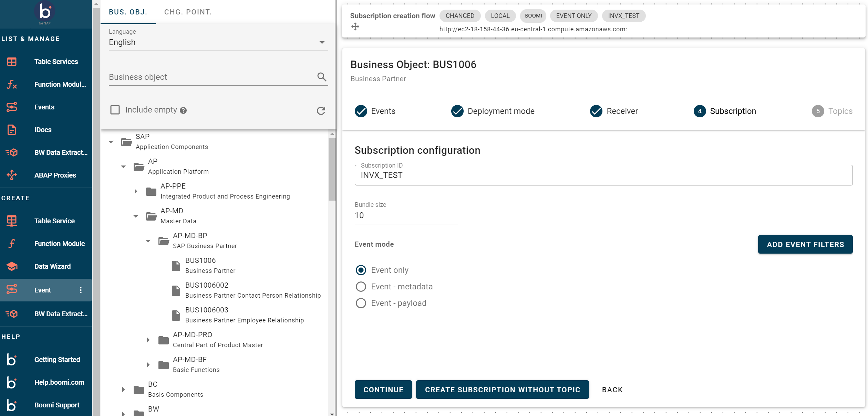Click the tree panel vertical scrollbar thumb
This screenshot has height=416, width=868.
click(332, 169)
